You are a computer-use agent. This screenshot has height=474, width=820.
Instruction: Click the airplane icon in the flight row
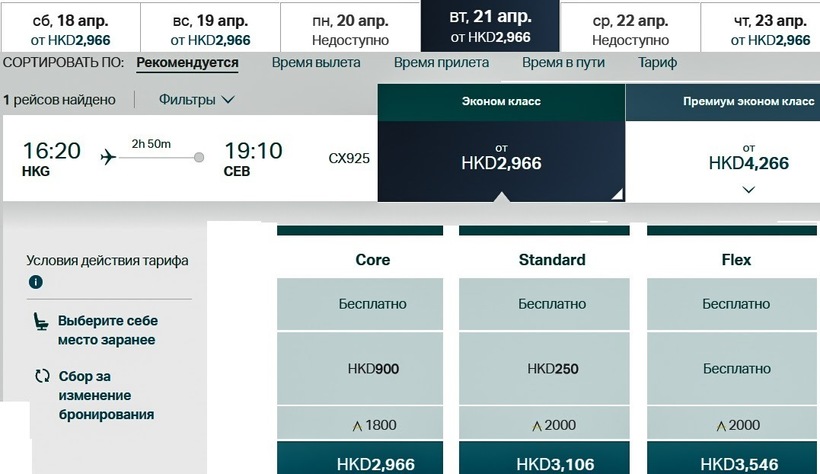109,157
